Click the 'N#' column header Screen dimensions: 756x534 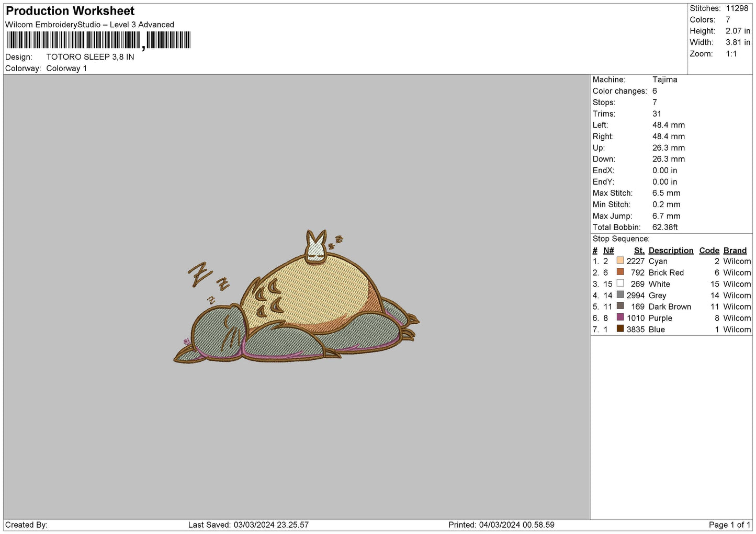pos(608,251)
